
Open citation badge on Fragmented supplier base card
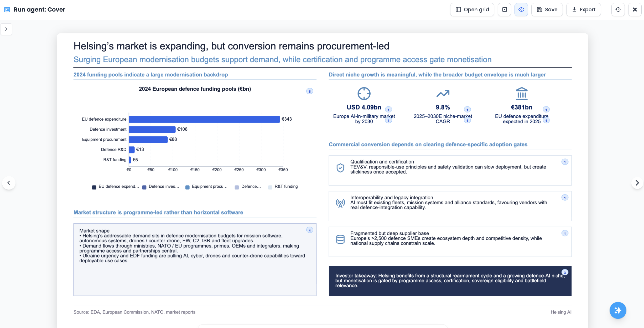tap(565, 233)
